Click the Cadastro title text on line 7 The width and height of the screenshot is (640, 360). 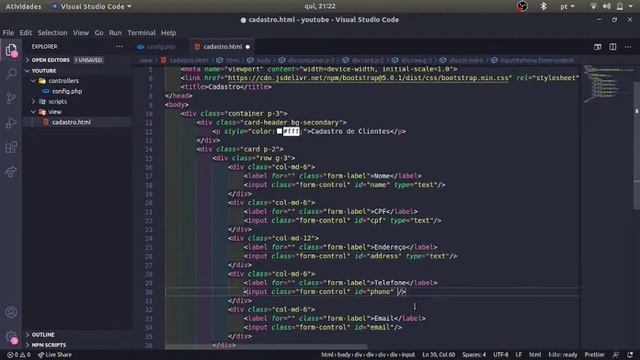(x=224, y=87)
